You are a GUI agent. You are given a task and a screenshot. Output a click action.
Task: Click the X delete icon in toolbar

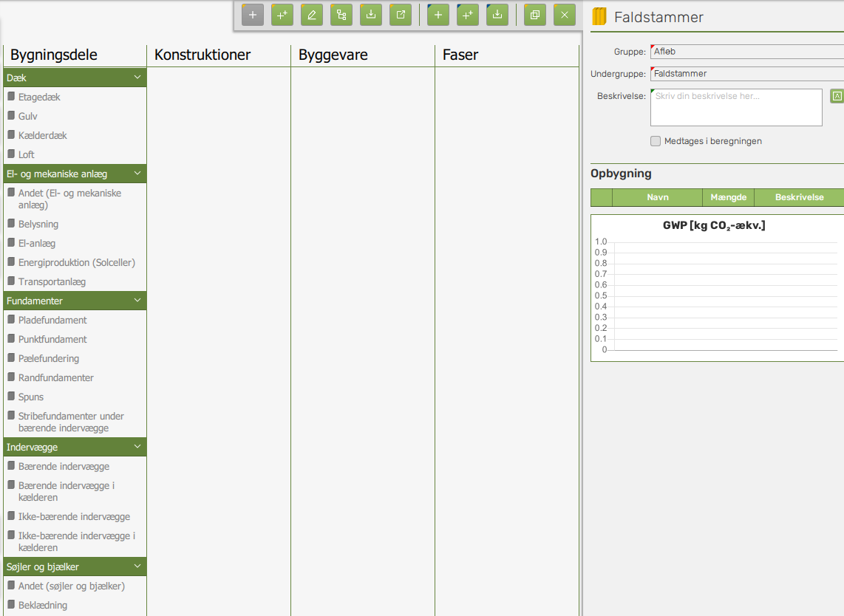coord(565,15)
